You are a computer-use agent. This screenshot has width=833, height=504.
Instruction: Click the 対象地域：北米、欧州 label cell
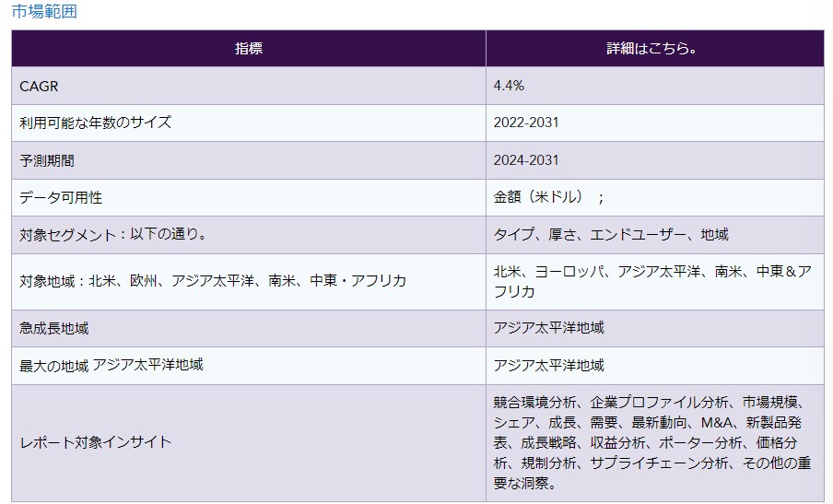point(249,281)
